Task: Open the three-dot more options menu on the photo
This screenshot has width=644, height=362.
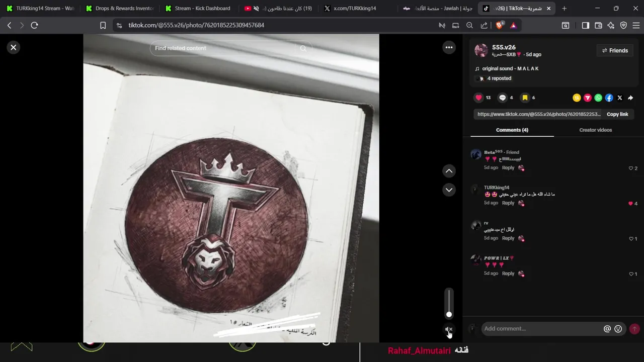Action: pyautogui.click(x=449, y=47)
